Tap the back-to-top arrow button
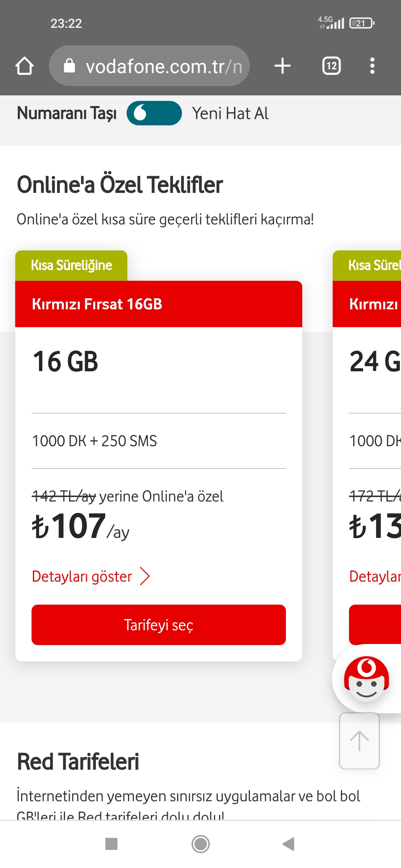Viewport: 401px width, 868px height. [x=359, y=741]
